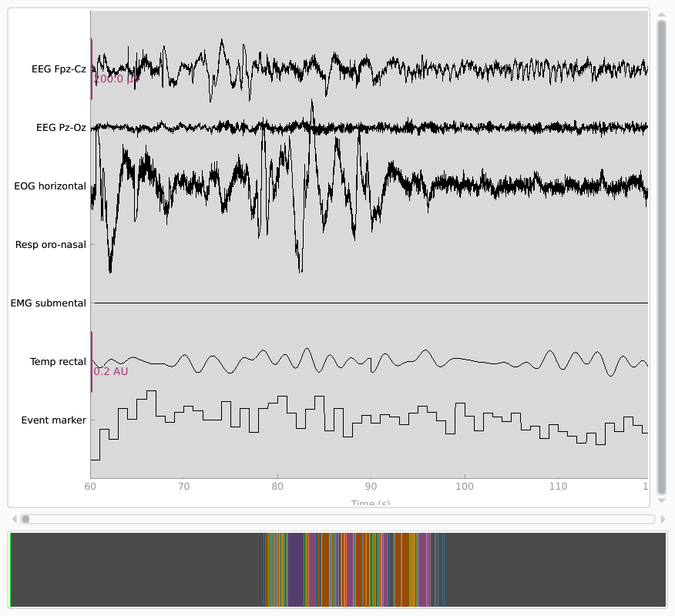Select the Event marker channel label
This screenshot has width=675, height=616.
tap(53, 420)
